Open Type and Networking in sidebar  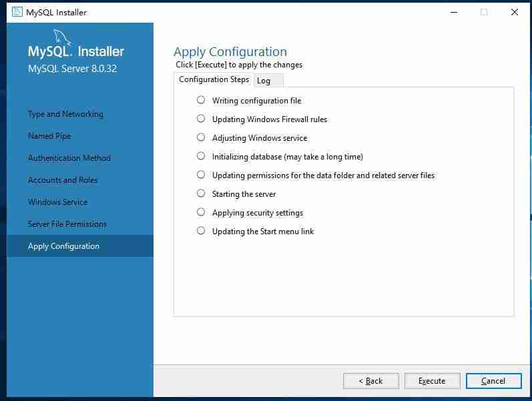(x=65, y=114)
